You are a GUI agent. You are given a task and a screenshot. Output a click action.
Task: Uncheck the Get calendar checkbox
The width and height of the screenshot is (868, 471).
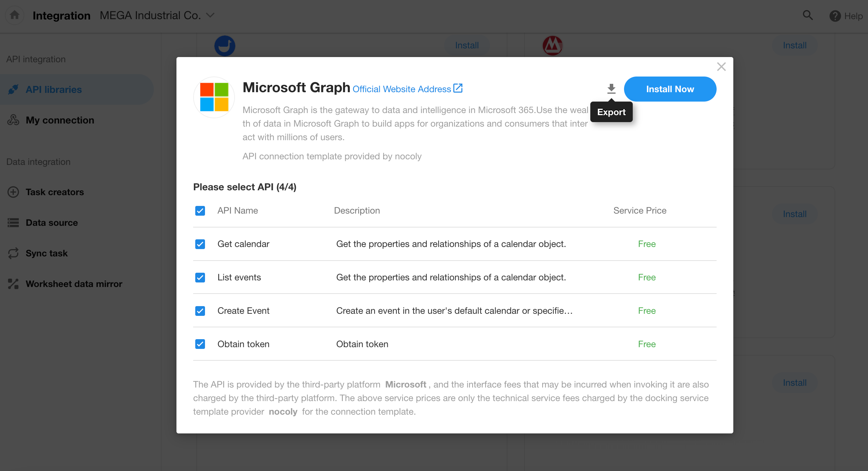[200, 244]
